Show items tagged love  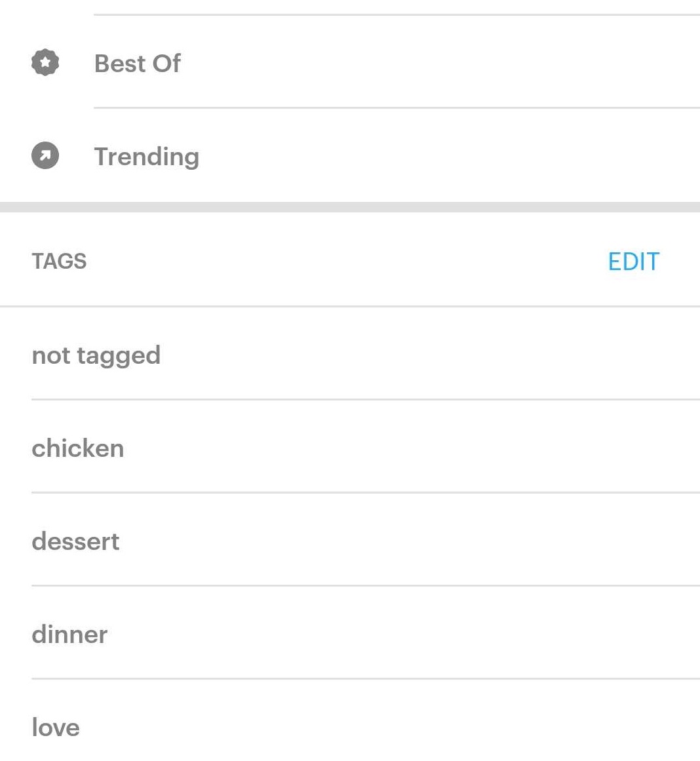tap(56, 728)
